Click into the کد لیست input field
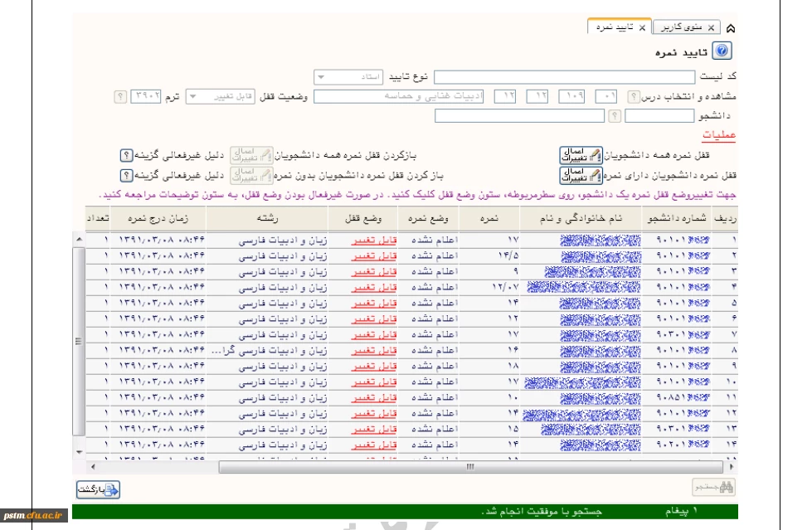 click(576, 77)
